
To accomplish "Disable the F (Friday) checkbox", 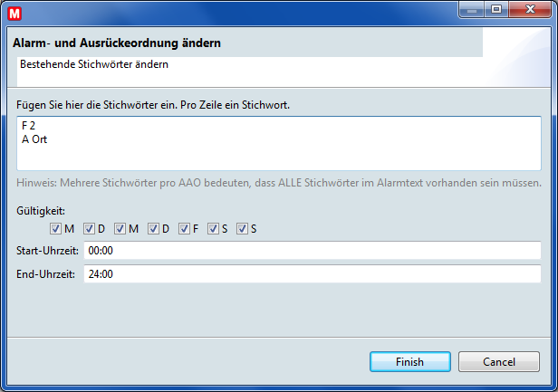I will point(185,229).
